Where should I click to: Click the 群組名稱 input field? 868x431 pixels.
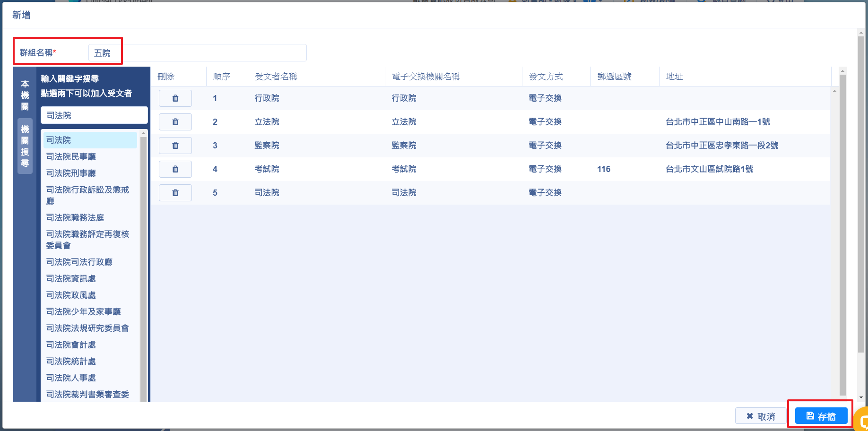[197, 53]
